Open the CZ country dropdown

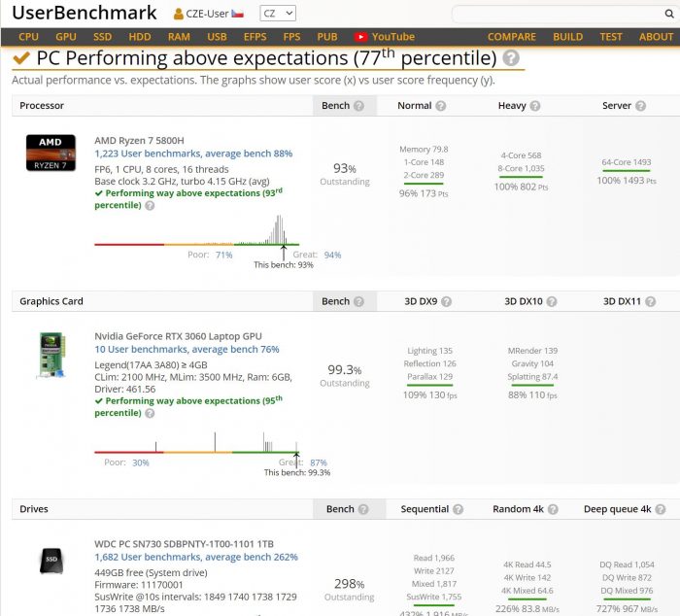point(277,14)
